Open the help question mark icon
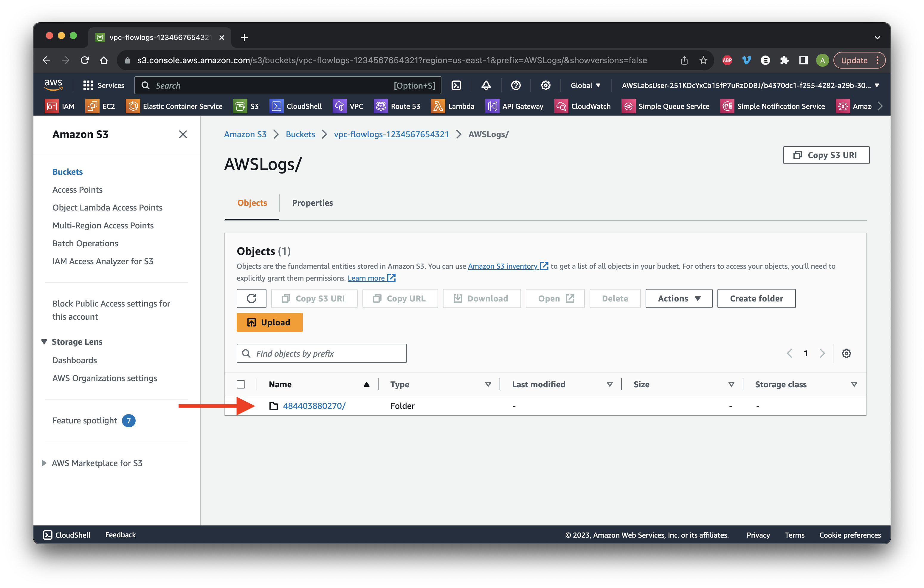 point(516,85)
